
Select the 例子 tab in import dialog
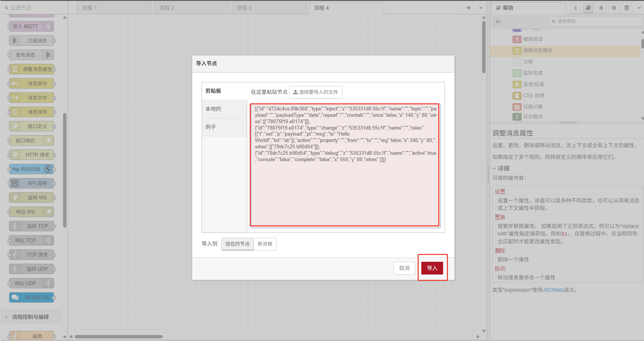[224, 127]
